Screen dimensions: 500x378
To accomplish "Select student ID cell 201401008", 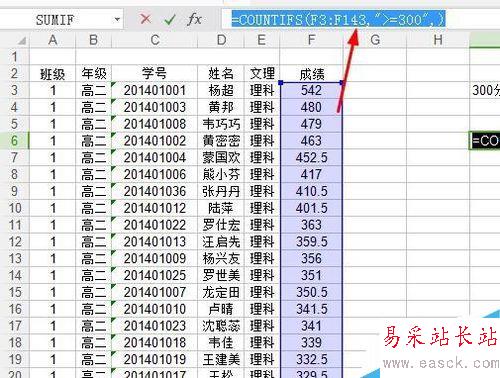I will 155,124.
